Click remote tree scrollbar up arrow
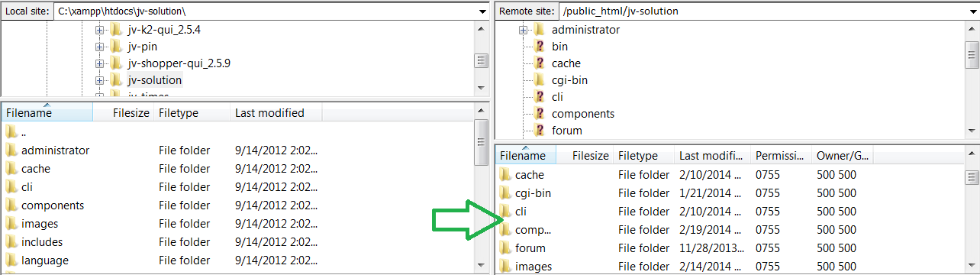 coord(972,27)
